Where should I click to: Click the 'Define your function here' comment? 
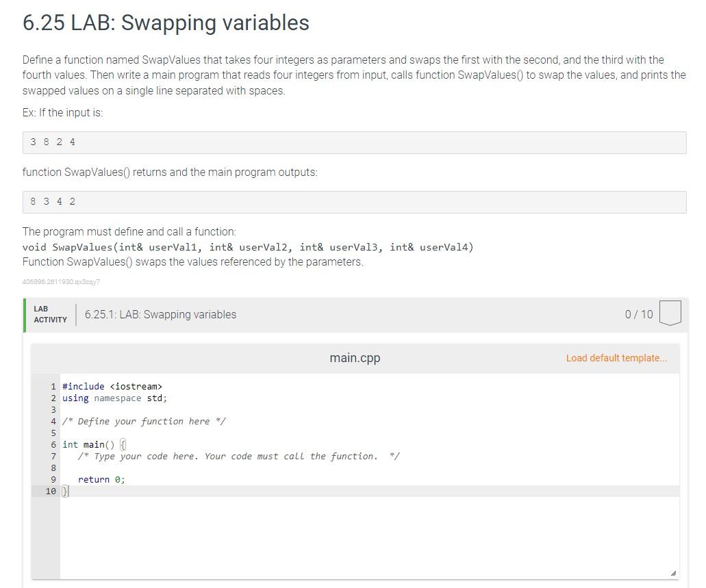point(144,422)
